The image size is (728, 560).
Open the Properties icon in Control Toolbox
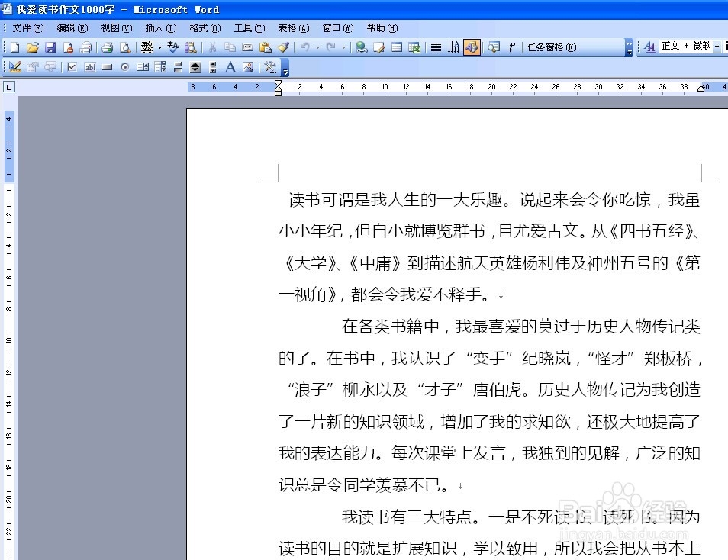(x=31, y=67)
